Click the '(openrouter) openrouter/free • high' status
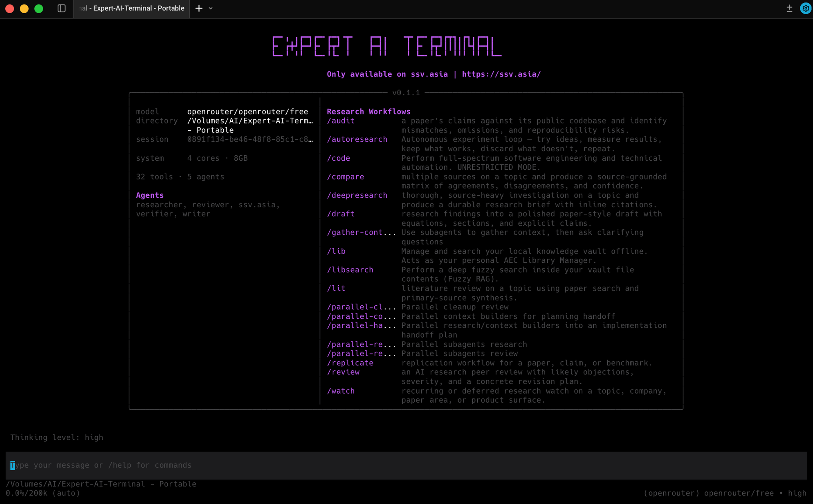The height and width of the screenshot is (504, 813). [725, 493]
